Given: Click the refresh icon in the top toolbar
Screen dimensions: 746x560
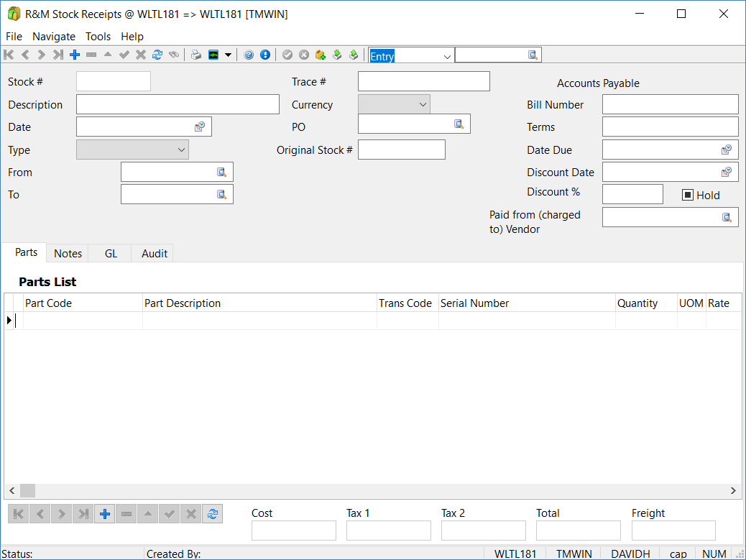Looking at the screenshot, I should coord(157,55).
